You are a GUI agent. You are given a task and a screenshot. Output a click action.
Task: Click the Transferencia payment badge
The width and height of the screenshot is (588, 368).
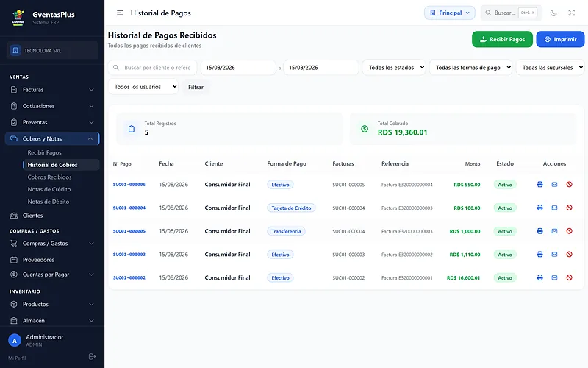pyautogui.click(x=286, y=231)
